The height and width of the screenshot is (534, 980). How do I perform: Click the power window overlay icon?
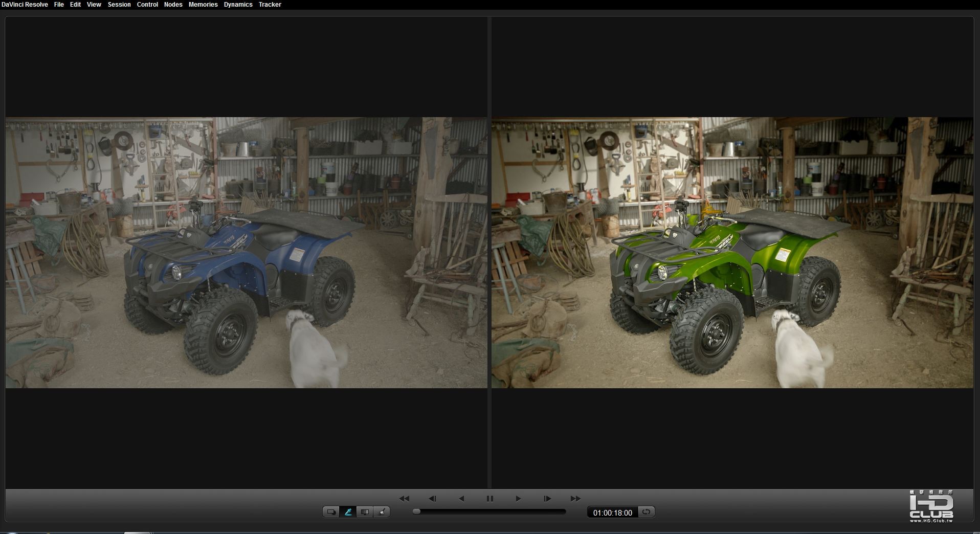331,512
